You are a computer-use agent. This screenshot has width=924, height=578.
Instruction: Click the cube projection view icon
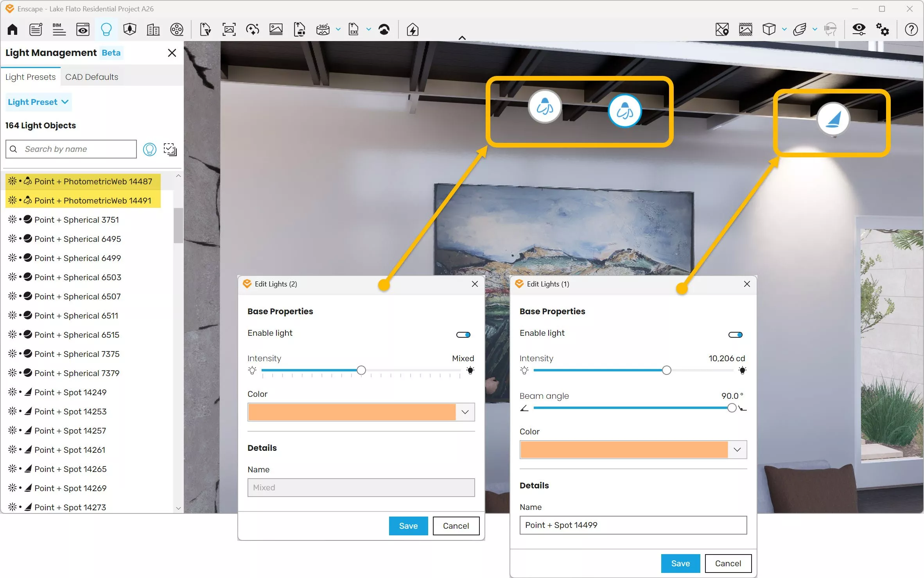click(x=769, y=29)
